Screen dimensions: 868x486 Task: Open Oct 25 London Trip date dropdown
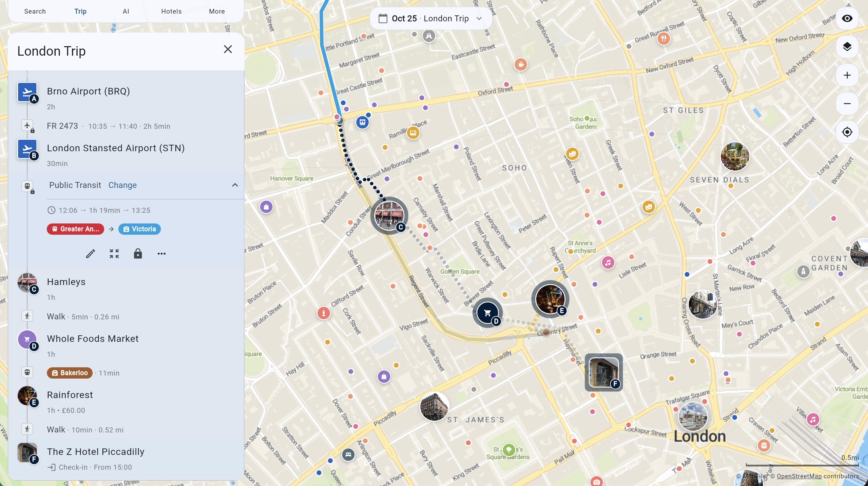[x=431, y=18]
